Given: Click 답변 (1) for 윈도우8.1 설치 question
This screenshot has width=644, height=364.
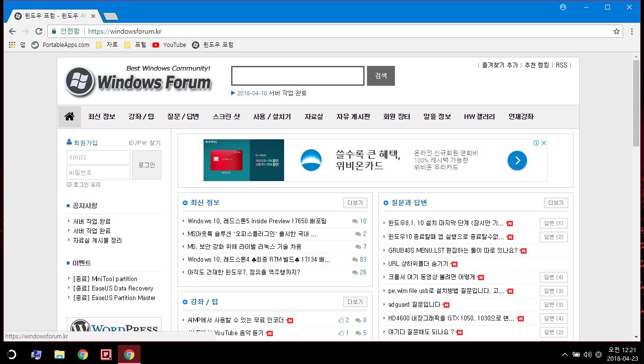Looking at the screenshot, I should point(554,223).
